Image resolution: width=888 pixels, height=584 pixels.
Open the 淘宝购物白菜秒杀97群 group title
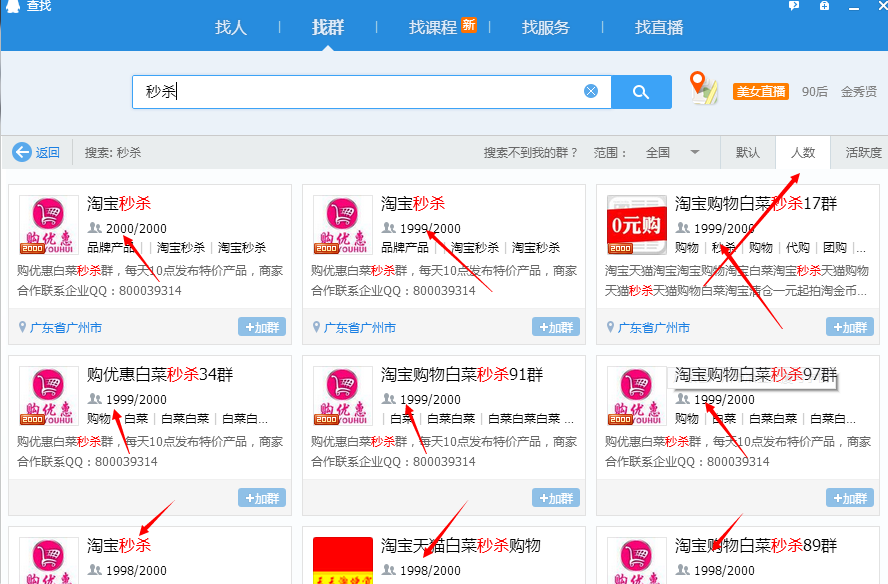click(755, 374)
